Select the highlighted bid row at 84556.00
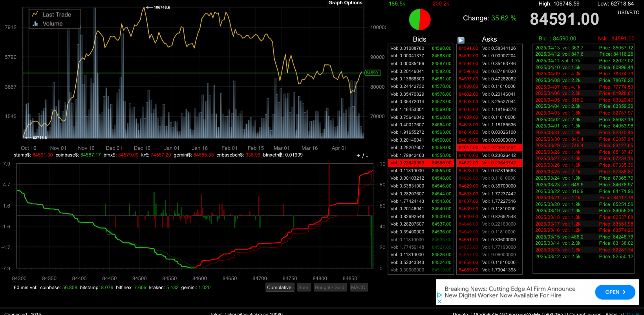This screenshot has height=315, width=644. pyautogui.click(x=421, y=163)
